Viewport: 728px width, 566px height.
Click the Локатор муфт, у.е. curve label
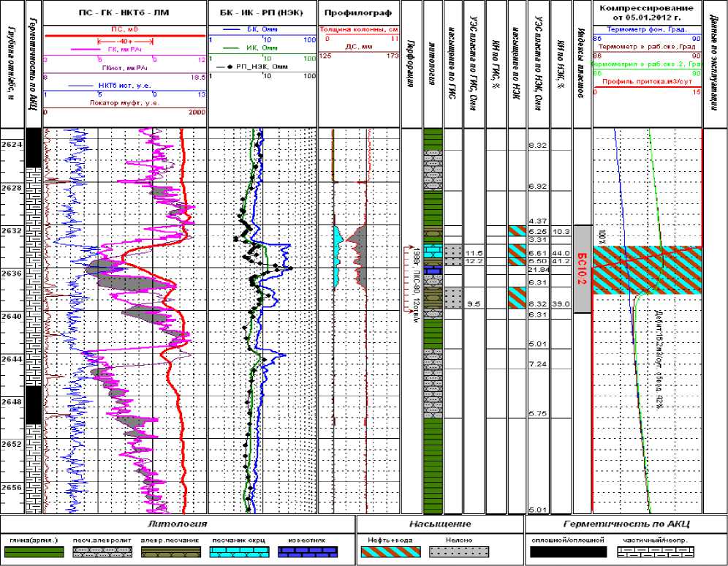click(x=124, y=103)
